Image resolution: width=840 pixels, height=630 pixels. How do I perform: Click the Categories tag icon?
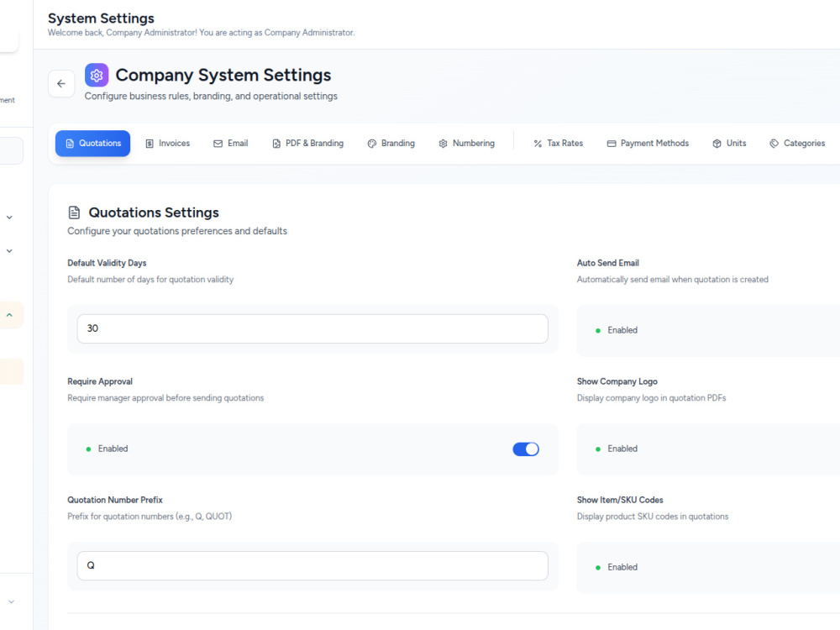[774, 144]
